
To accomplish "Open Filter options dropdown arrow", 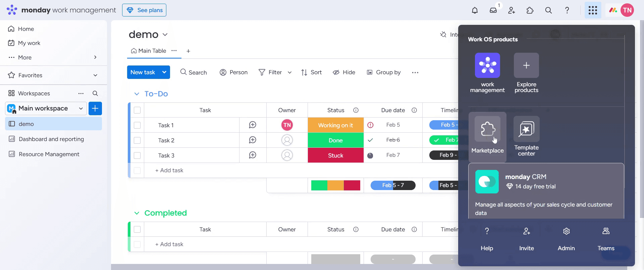I will [x=289, y=73].
